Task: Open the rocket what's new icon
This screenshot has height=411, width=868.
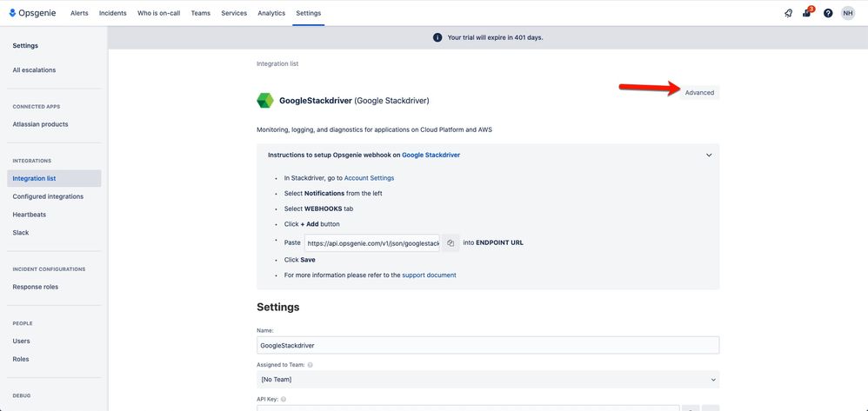Action: pyautogui.click(x=788, y=13)
